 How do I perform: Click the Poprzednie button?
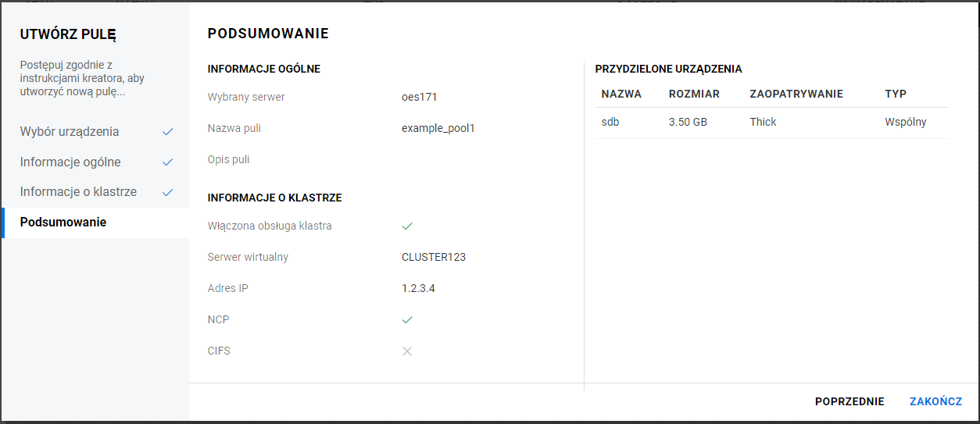pos(849,401)
